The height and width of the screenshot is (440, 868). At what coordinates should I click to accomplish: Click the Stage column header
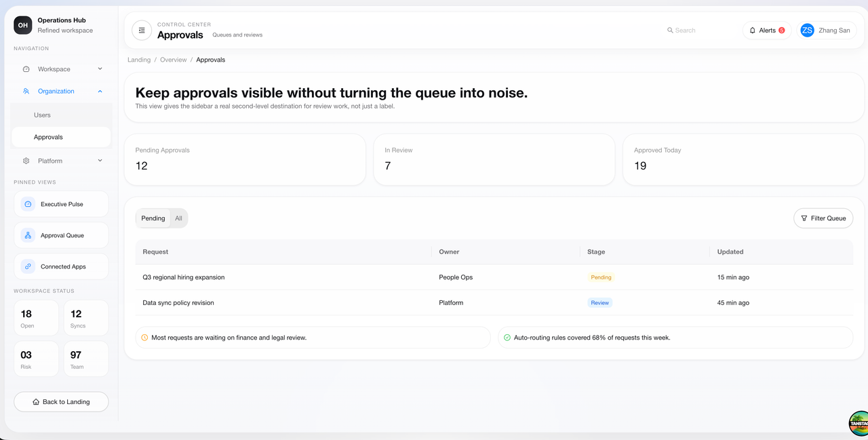click(645, 252)
